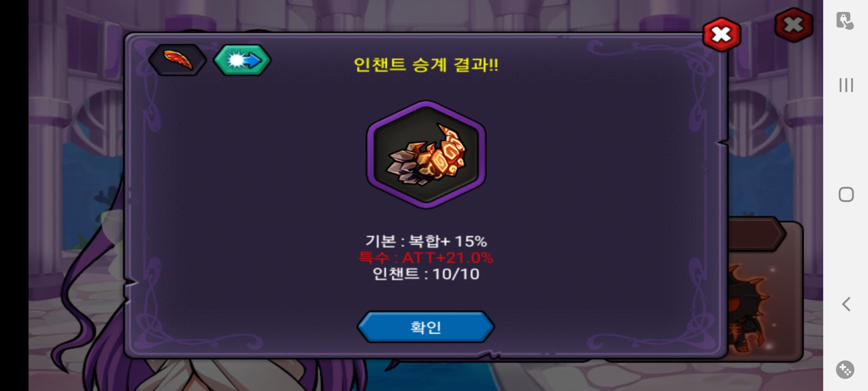
Task: Tap the red feather hexagon icon
Action: [x=177, y=60]
